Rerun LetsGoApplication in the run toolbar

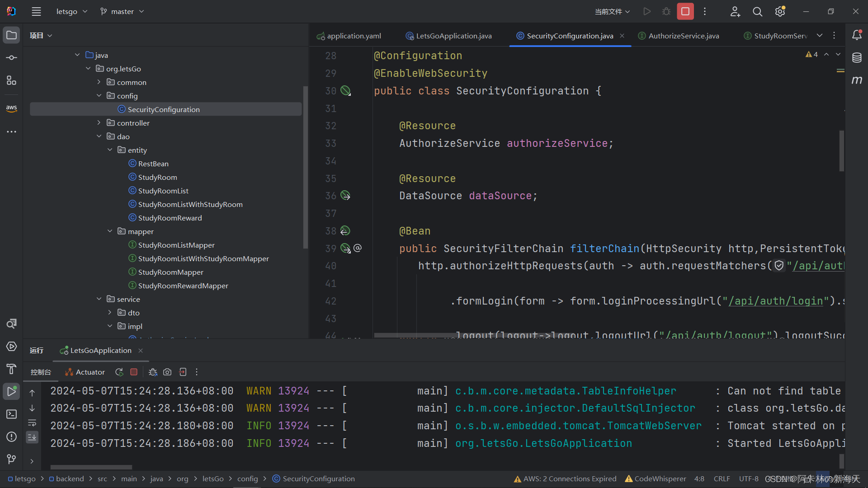[119, 372]
